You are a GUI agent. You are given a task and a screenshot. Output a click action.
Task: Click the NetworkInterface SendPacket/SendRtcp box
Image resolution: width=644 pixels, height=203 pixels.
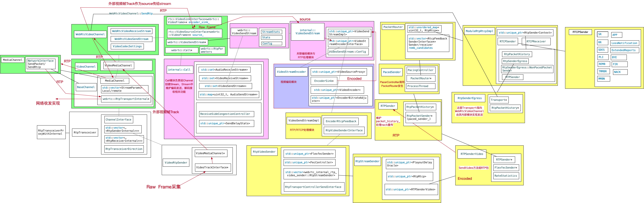41,64
